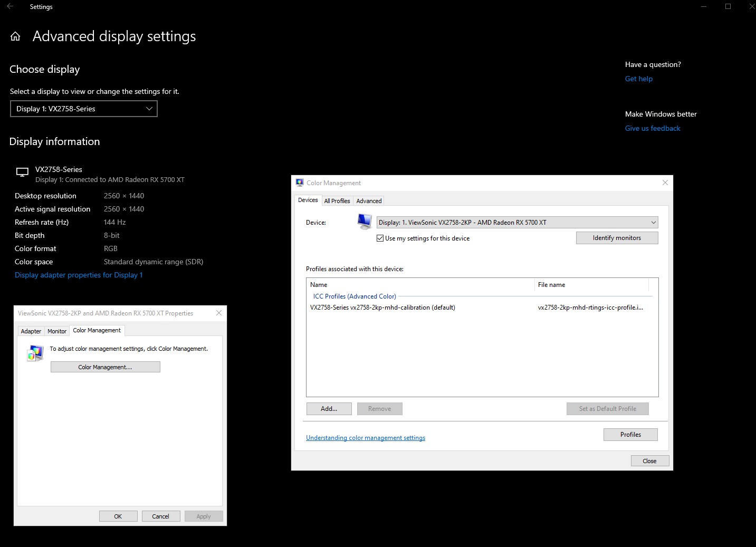The image size is (756, 547).
Task: Go to Settings home via house icon
Action: pyautogui.click(x=15, y=36)
